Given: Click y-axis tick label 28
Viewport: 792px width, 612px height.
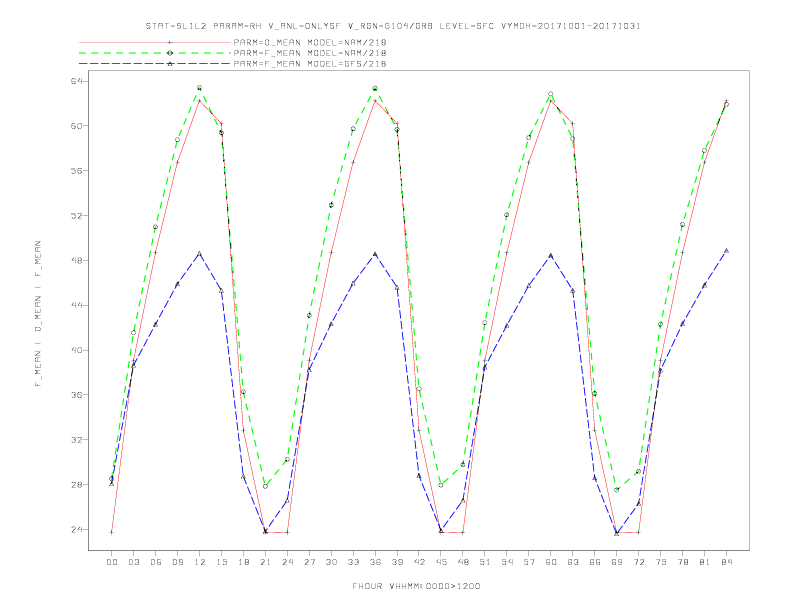Looking at the screenshot, I should click(76, 485).
